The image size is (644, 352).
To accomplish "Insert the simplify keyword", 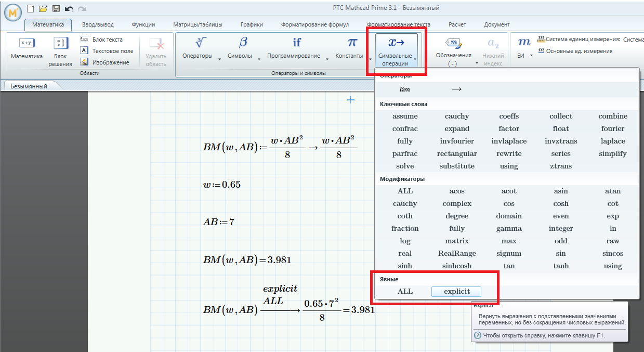I will tap(613, 153).
